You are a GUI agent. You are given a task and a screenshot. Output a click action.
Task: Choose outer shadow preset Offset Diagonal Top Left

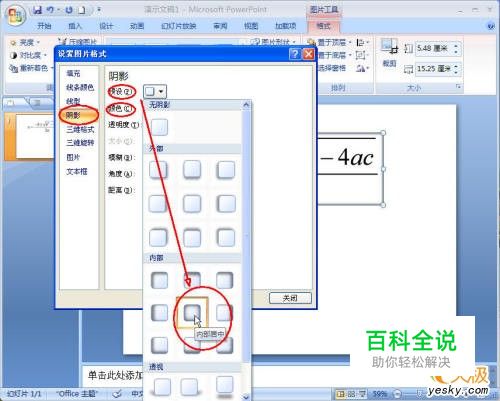tap(226, 238)
